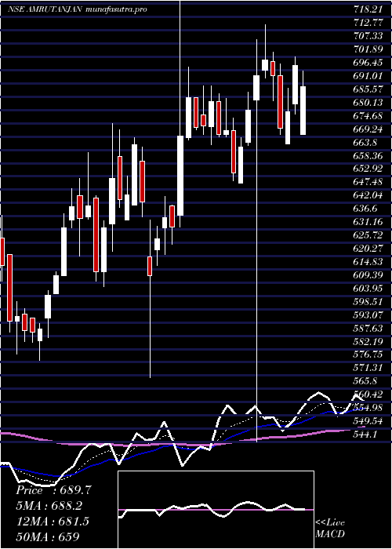
Task: Click the 663.8 price axis label
Action: [365, 143]
